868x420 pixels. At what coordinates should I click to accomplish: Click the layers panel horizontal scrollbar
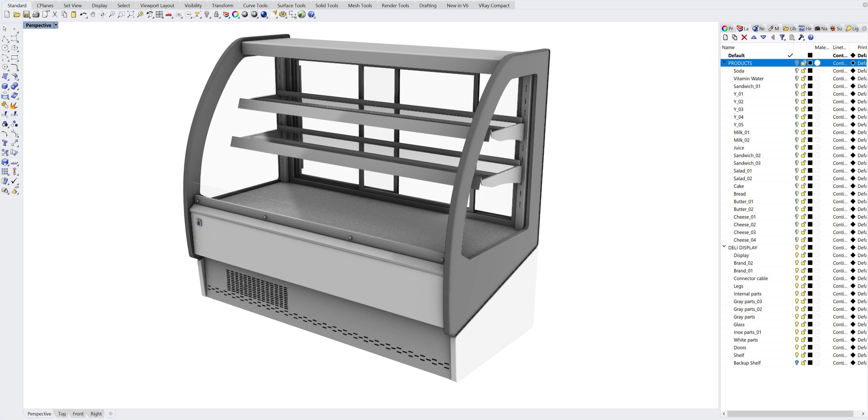790,414
